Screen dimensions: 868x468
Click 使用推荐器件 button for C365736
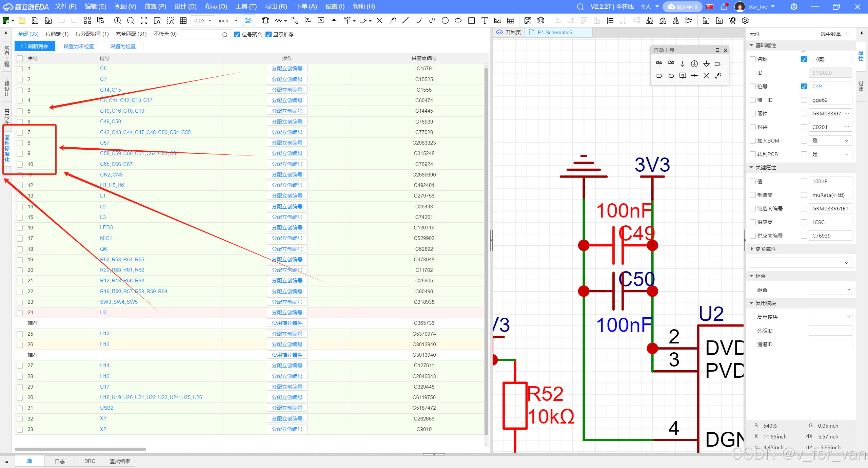[x=287, y=323]
